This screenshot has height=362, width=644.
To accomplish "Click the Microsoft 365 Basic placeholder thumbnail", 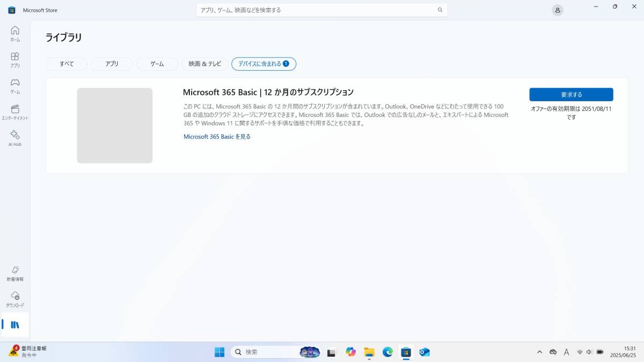I will [115, 125].
